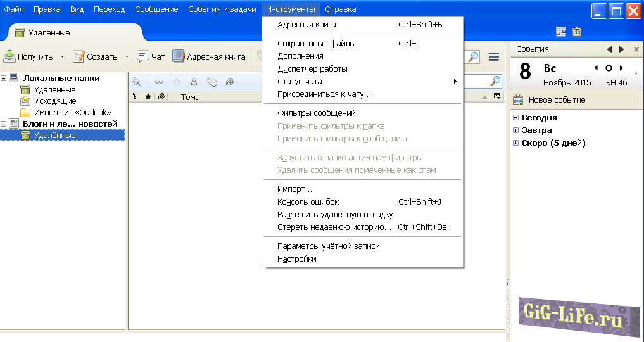Switch to the Calendar tab icon
Image resolution: width=644 pixels, height=342 pixels.
pos(560,32)
